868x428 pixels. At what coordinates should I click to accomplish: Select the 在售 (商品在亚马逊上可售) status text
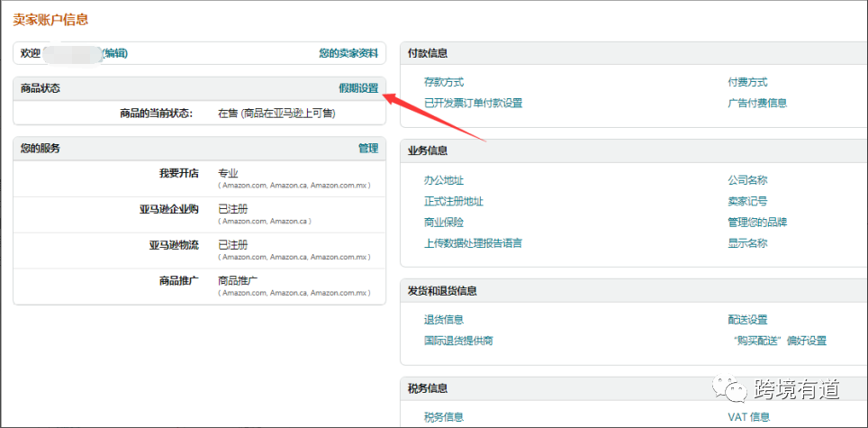(276, 114)
